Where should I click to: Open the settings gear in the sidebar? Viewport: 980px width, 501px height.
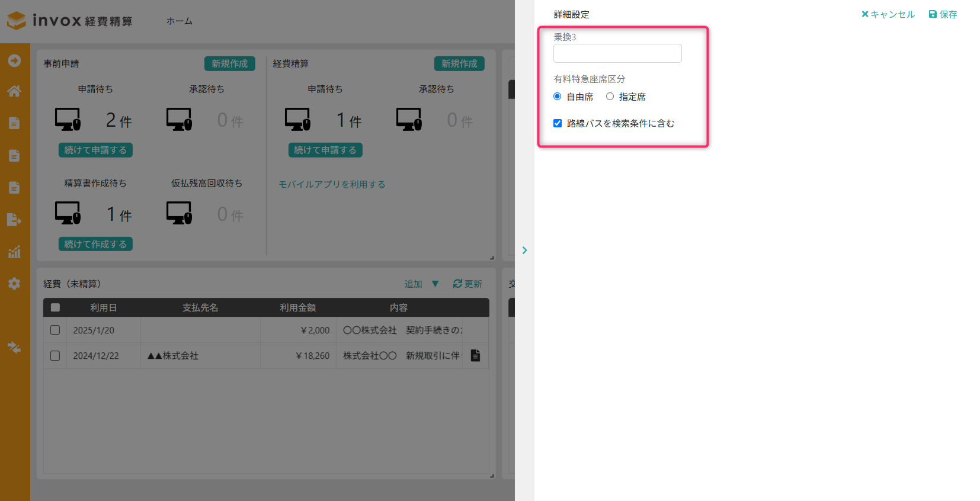tap(14, 284)
